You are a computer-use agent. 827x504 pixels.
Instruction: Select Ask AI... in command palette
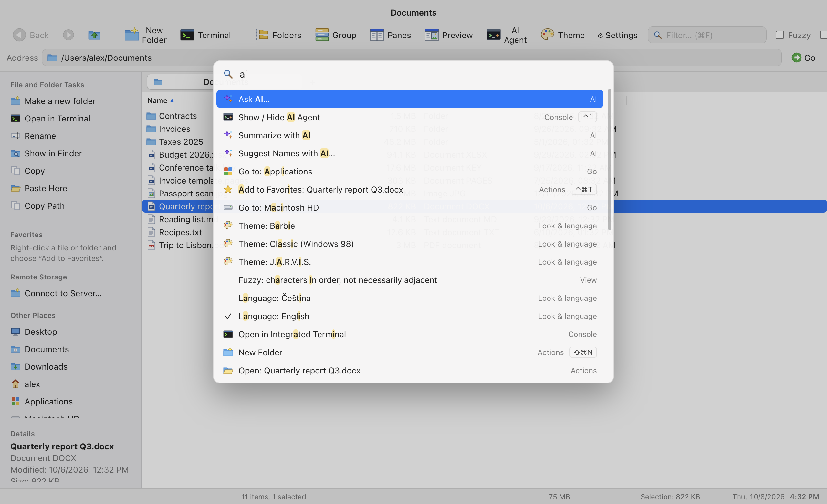coord(410,99)
